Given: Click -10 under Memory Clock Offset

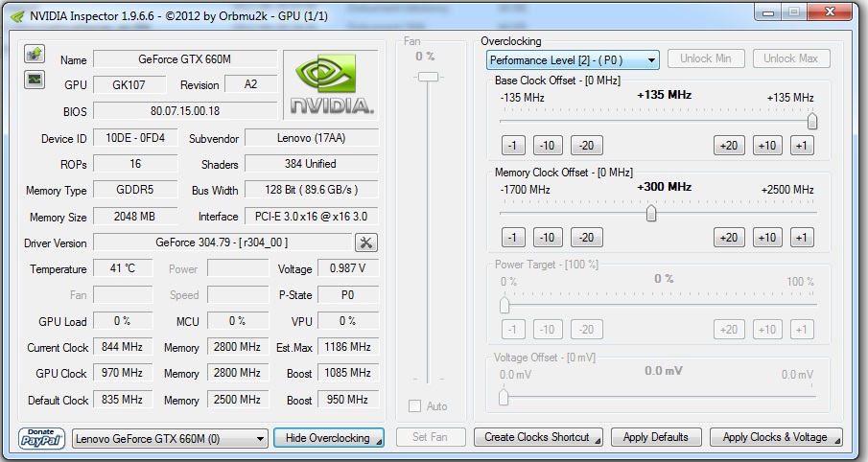Looking at the screenshot, I should (548, 238).
